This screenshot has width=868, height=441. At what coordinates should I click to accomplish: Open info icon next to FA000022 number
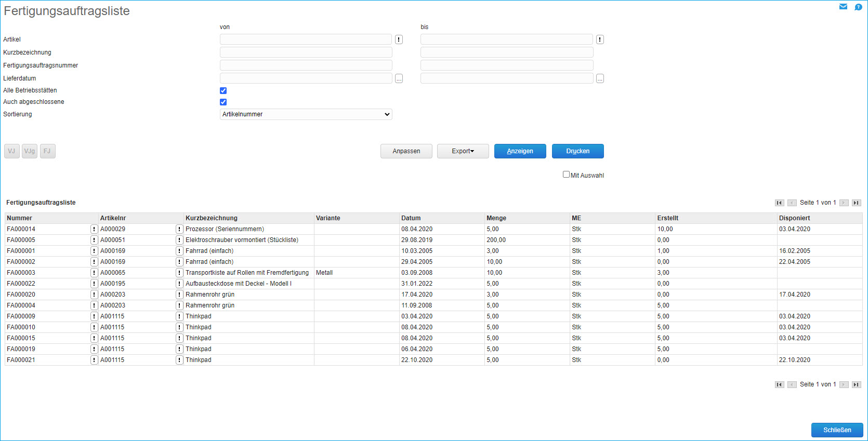coord(94,284)
